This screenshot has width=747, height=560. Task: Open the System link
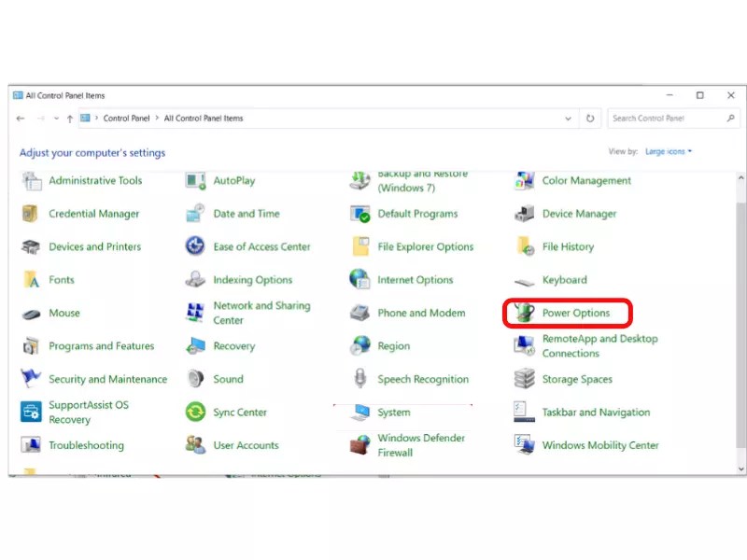(393, 413)
